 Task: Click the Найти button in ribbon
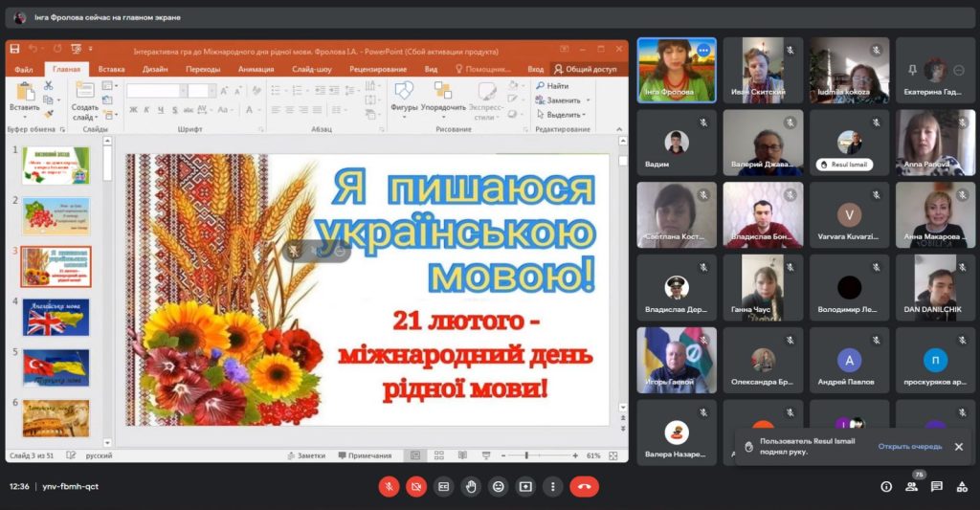pos(552,86)
